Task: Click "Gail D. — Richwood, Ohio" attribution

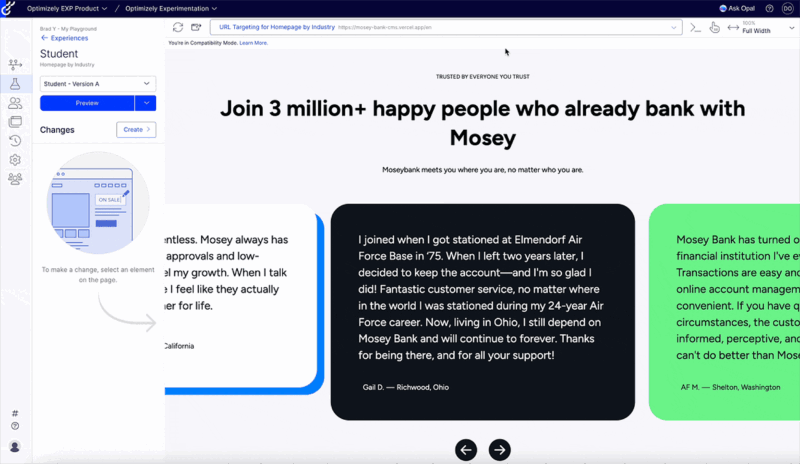Action: tap(406, 387)
